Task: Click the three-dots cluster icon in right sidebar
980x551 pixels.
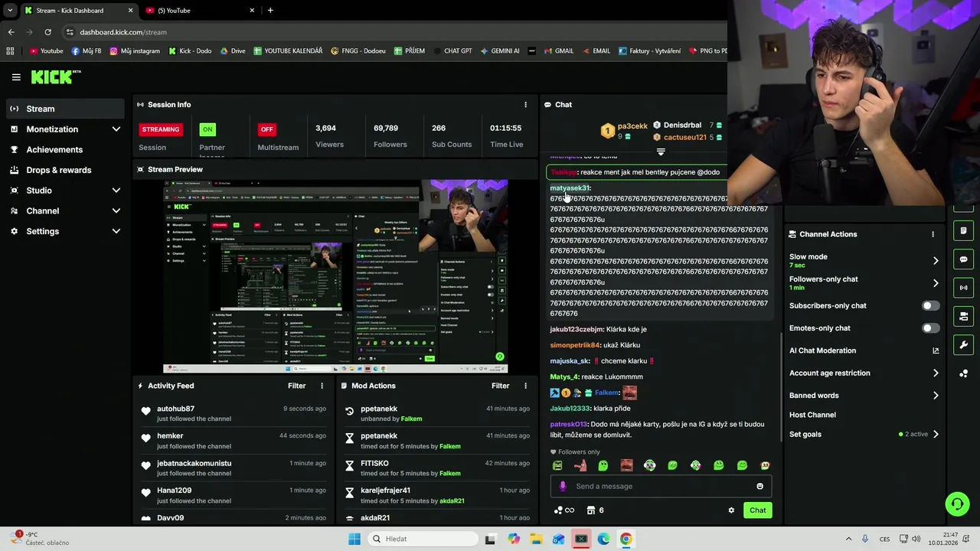Action: [963, 373]
